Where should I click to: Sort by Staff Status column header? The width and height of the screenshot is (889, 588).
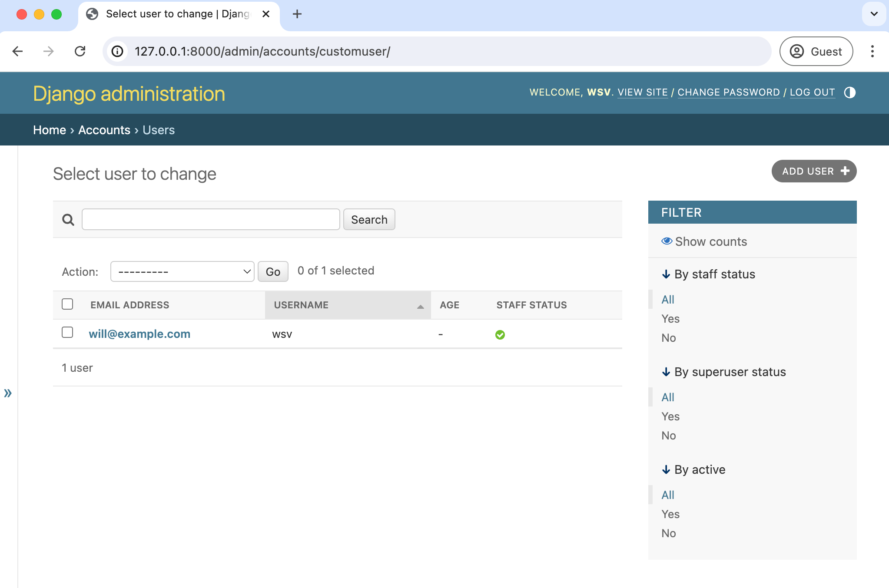(532, 305)
